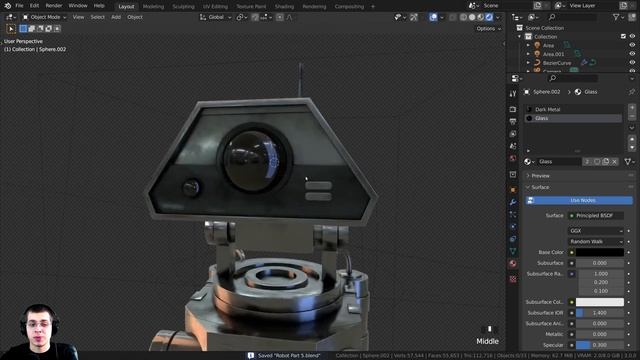This screenshot has height=360, width=640.
Task: Click the Base Color black swatch
Action: (x=600, y=253)
